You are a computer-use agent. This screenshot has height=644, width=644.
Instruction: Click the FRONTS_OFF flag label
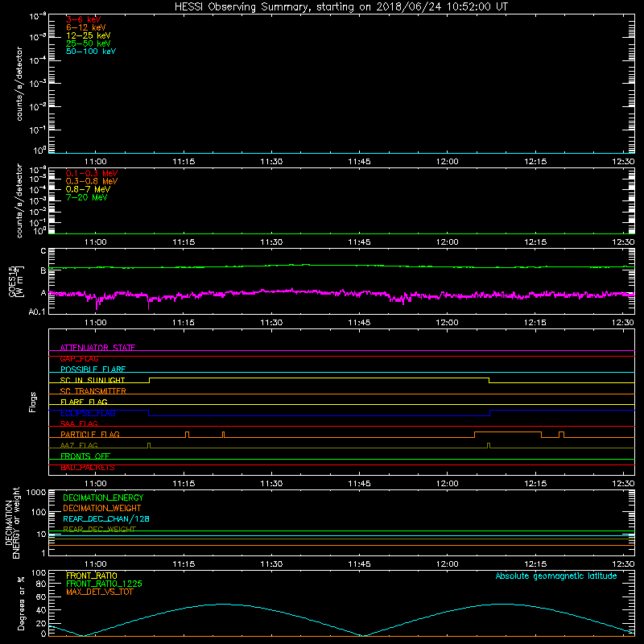[85, 456]
